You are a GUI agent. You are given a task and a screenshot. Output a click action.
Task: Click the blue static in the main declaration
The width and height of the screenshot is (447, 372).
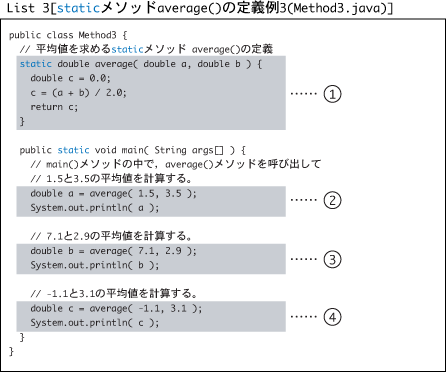(73, 150)
